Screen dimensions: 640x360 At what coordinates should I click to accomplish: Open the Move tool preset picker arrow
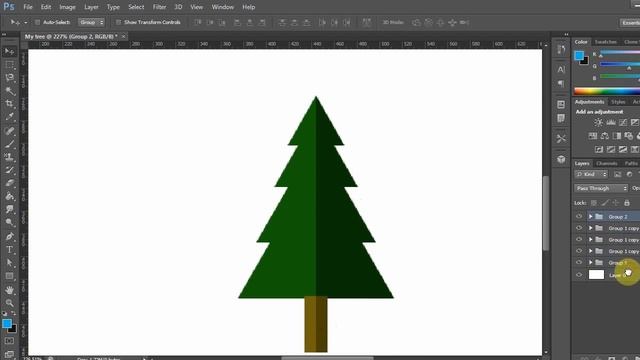click(25, 22)
